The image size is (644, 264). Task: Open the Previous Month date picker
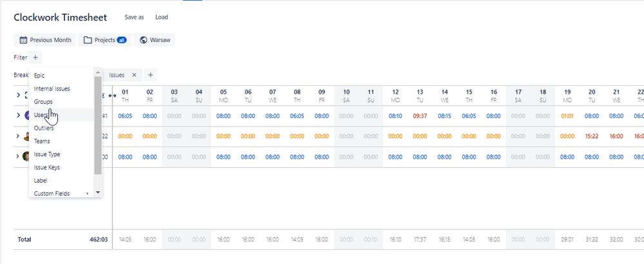pyautogui.click(x=44, y=40)
